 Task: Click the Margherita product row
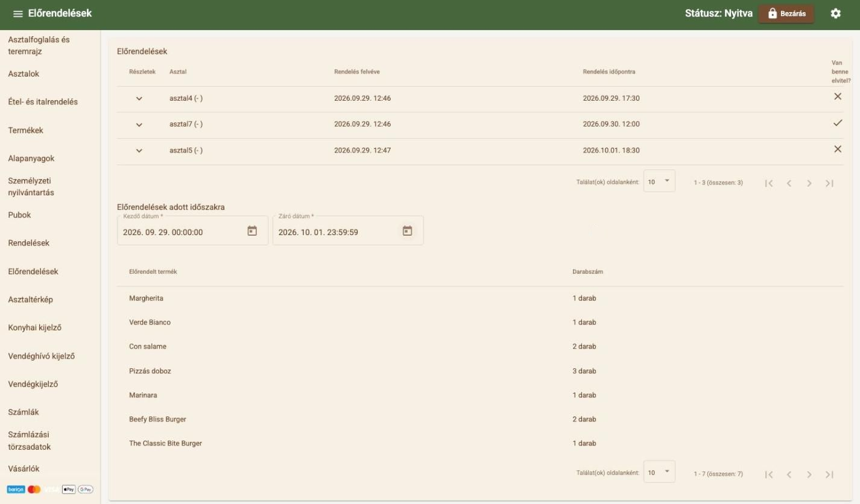[x=480, y=298]
